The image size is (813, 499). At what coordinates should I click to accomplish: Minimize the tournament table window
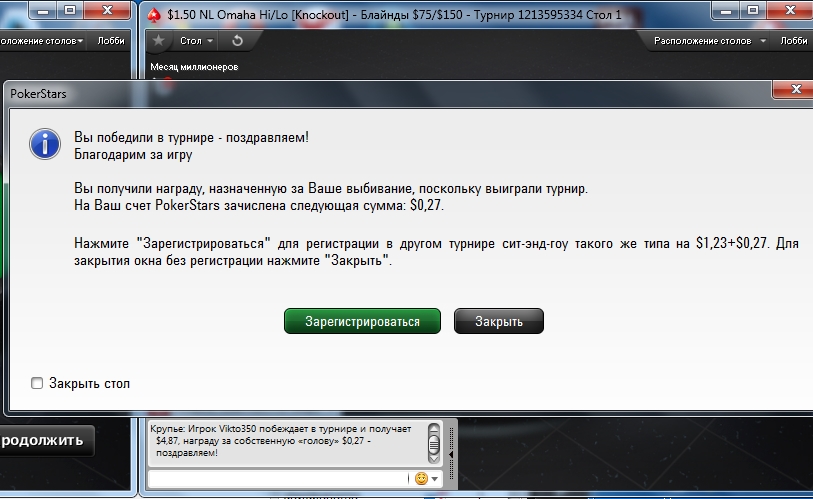726,10
